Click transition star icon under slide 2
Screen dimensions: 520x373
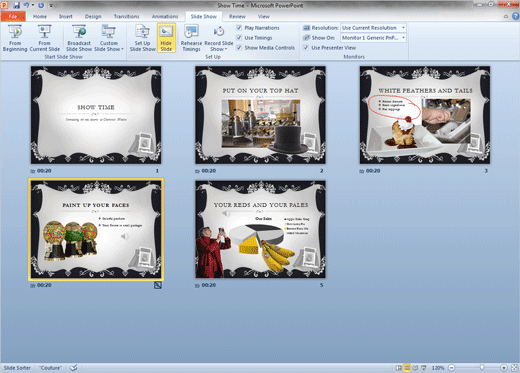coord(197,171)
